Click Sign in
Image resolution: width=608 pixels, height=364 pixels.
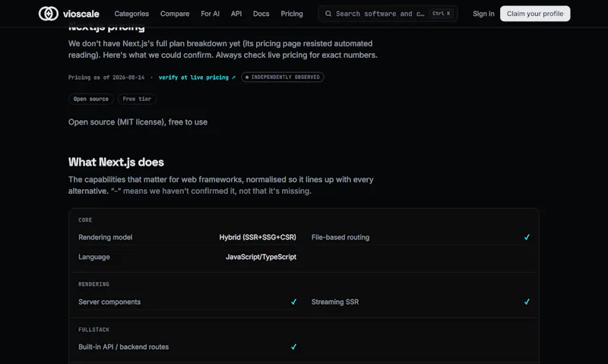(483, 14)
